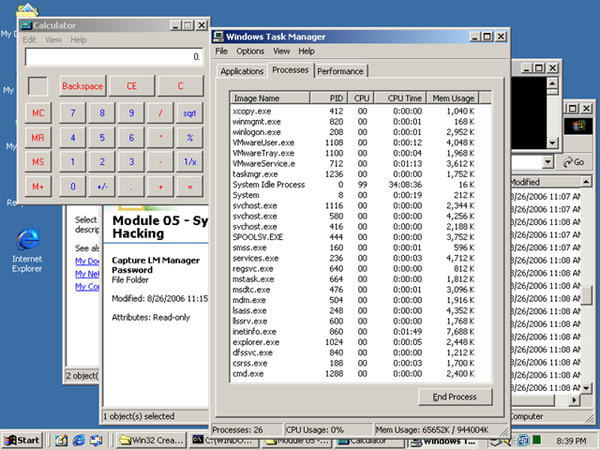Click the calculator display field
600x450 pixels.
114,57
